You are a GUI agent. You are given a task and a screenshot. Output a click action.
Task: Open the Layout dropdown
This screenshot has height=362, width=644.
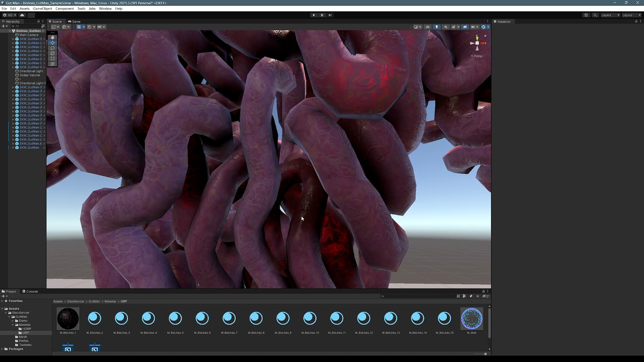[630, 15]
